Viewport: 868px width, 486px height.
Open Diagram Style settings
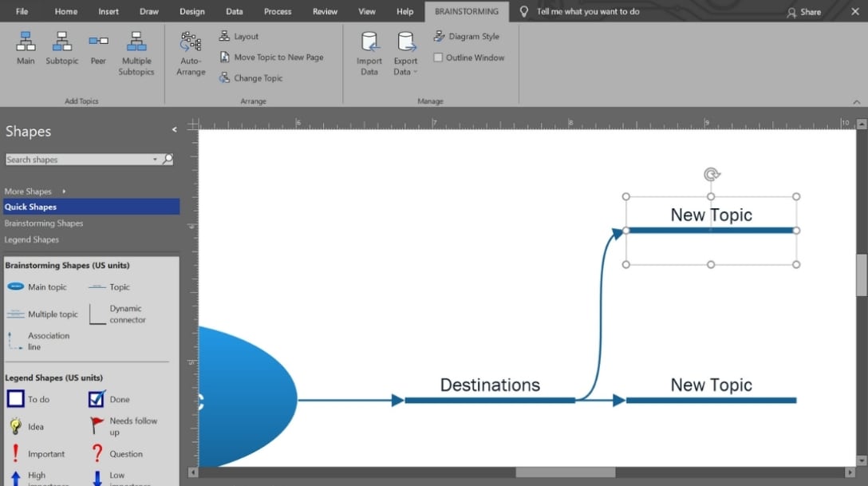tap(467, 36)
